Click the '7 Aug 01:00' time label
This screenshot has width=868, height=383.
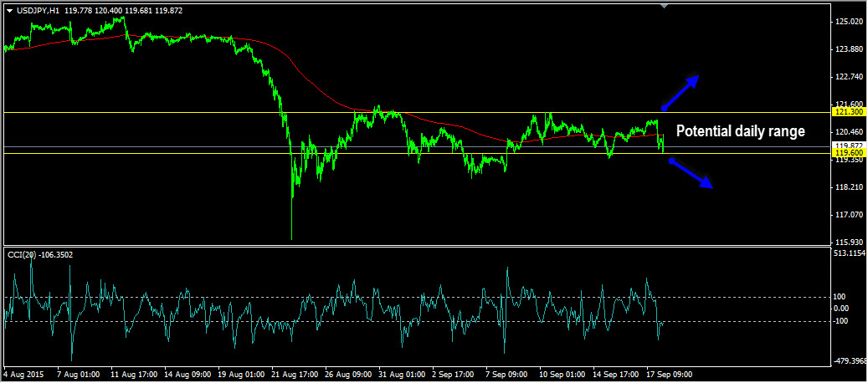pos(79,374)
